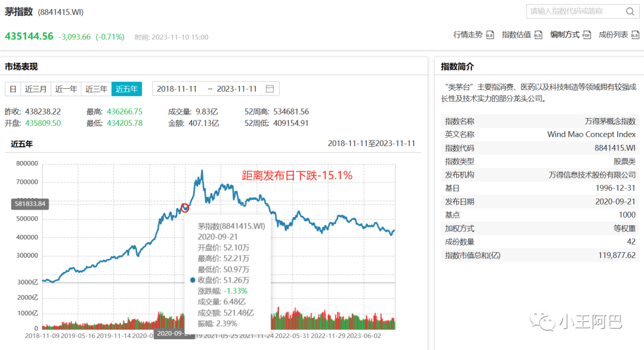Download 指数估值 XLS file icon
This screenshot has height=350, width=644.
[538, 35]
